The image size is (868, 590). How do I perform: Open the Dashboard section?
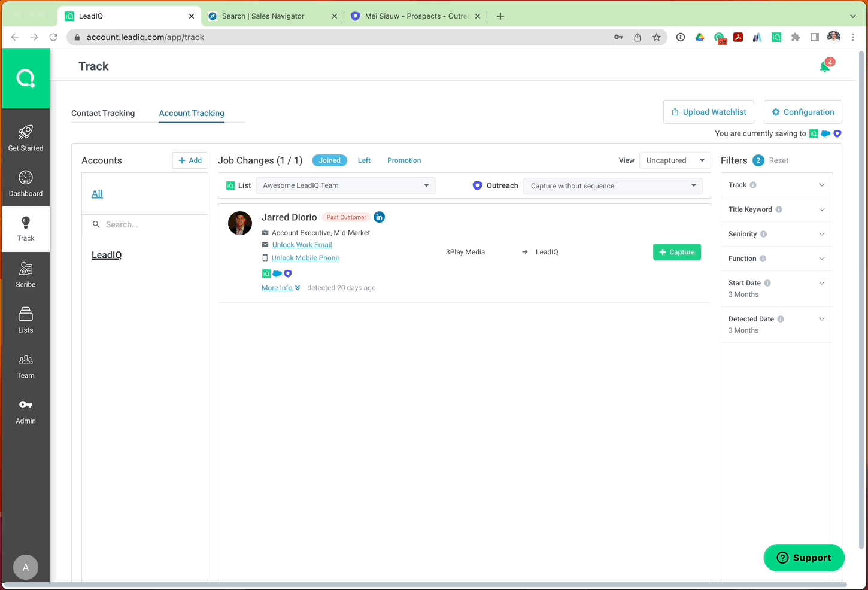click(26, 184)
